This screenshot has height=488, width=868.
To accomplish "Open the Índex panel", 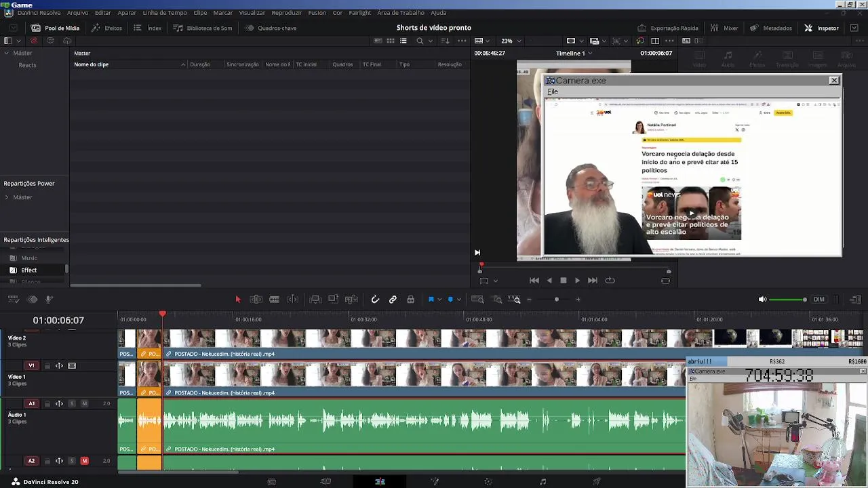I will (147, 28).
